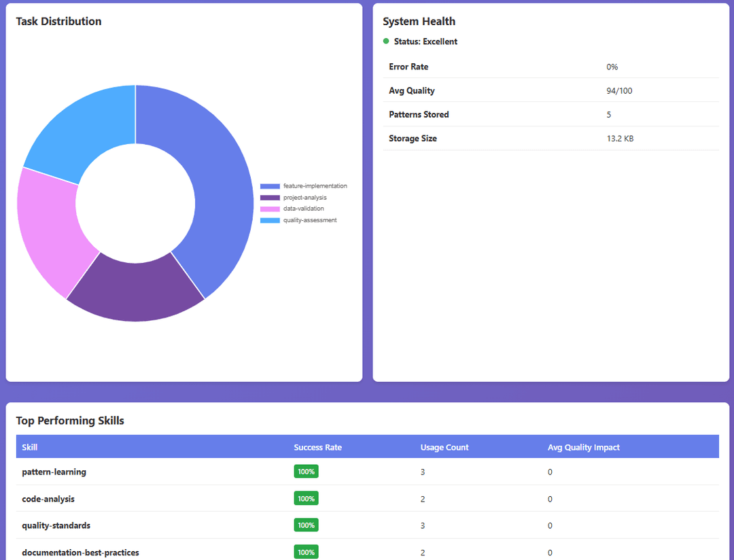Click 100% badge for documentation-best-practices
This screenshot has width=734, height=560.
(x=306, y=552)
